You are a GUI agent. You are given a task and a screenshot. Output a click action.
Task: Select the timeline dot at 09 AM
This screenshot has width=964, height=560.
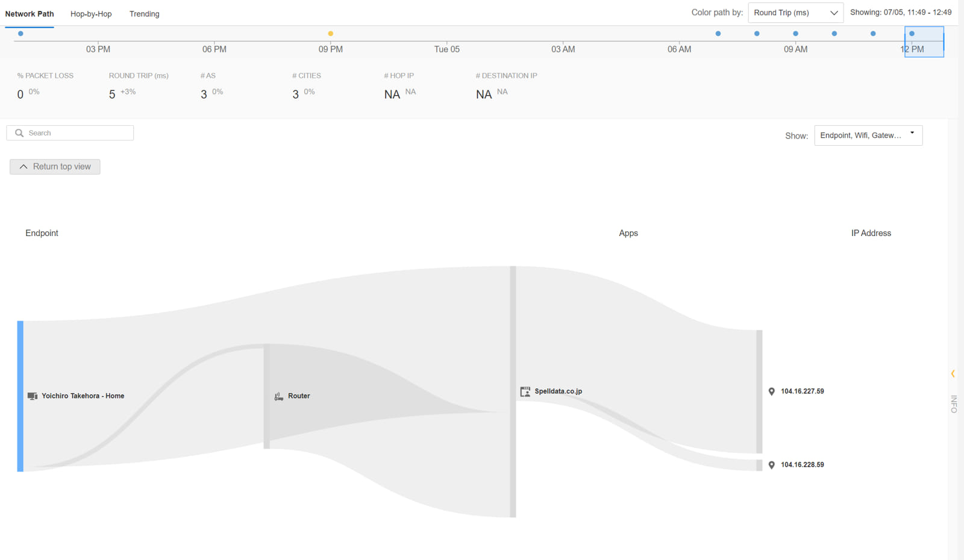(796, 34)
